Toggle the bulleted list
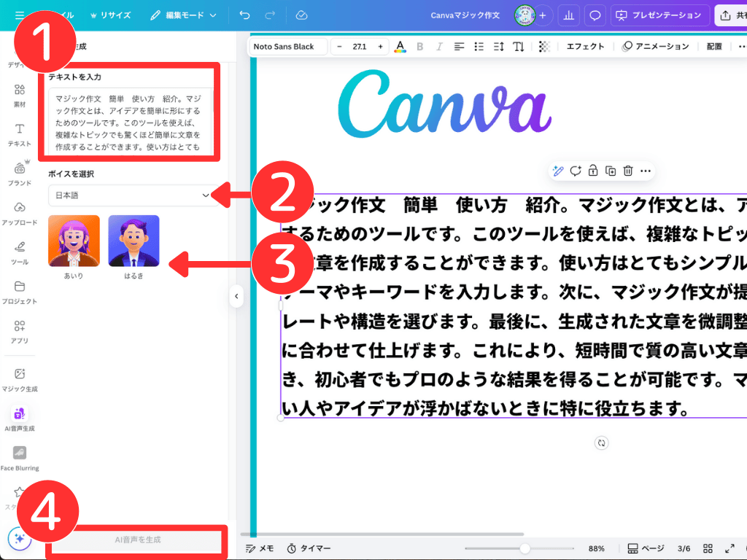Screen dimensions: 747x560 click(479, 46)
